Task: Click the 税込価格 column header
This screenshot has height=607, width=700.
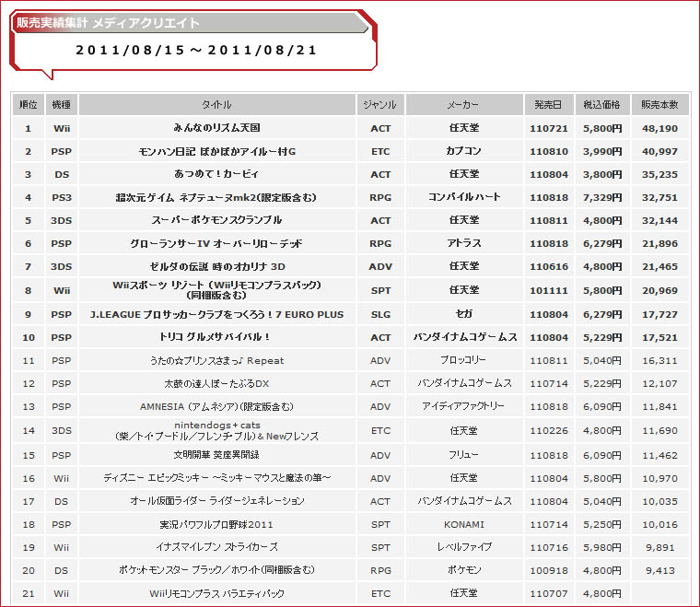Action: coord(602,104)
